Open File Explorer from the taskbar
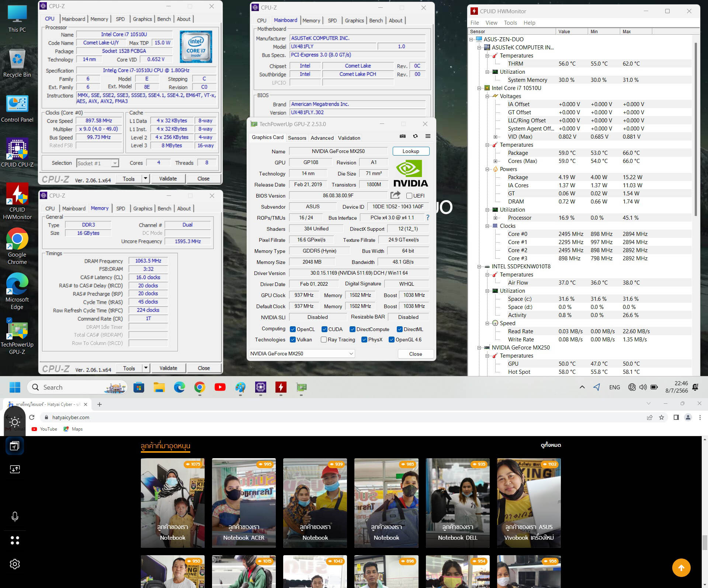 pos(159,387)
